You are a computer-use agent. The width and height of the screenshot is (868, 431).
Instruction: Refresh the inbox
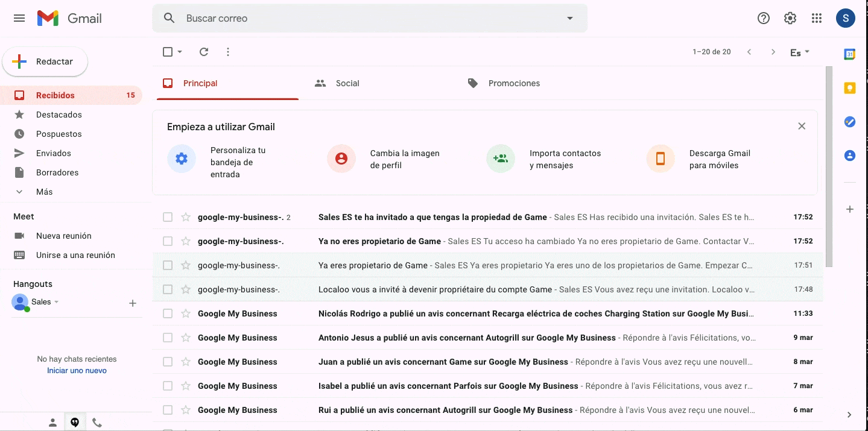click(204, 52)
